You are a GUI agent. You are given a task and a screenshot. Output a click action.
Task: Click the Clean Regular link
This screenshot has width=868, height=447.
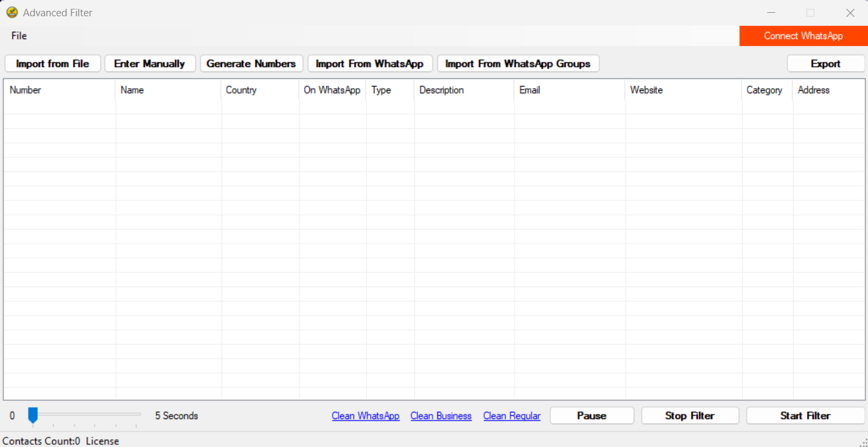pyautogui.click(x=512, y=416)
